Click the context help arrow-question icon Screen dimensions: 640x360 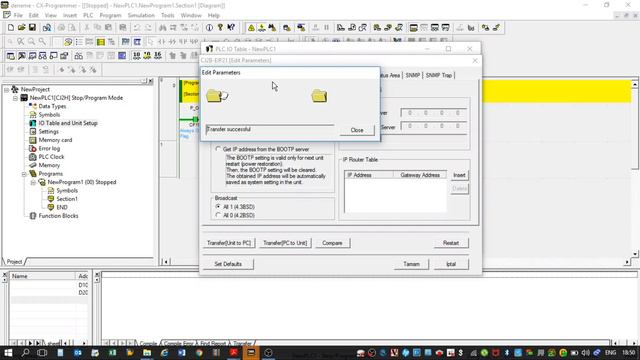pos(231,28)
